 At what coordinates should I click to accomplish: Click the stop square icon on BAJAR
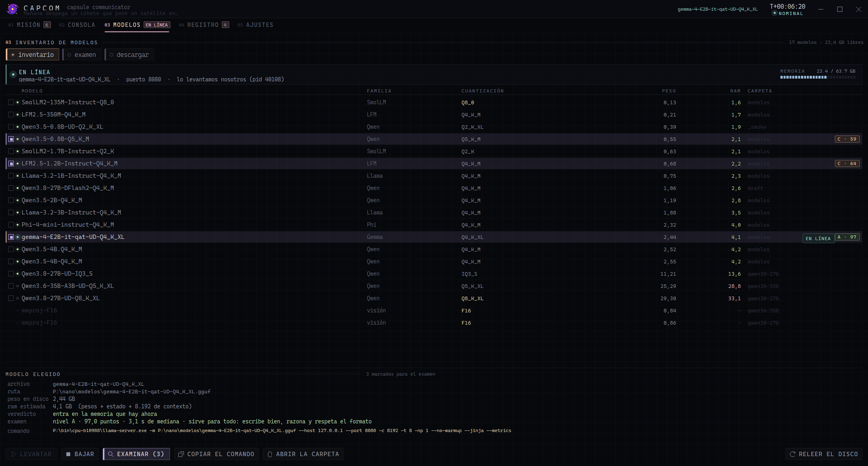[68, 454]
